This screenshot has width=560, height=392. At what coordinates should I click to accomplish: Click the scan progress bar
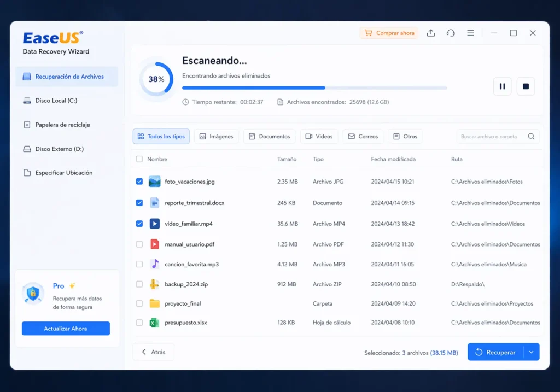tap(314, 86)
